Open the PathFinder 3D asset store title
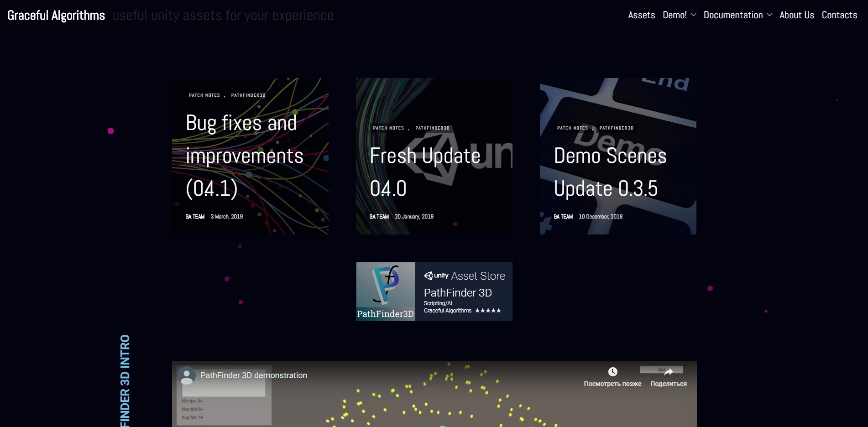 pos(458,293)
